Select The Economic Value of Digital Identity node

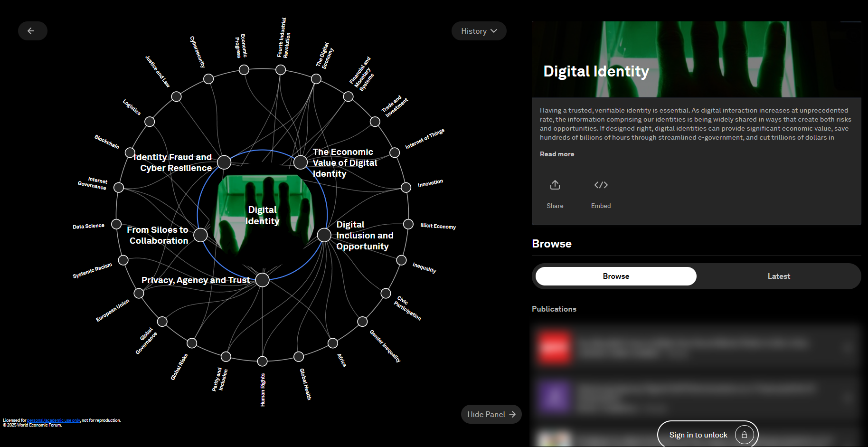301,162
